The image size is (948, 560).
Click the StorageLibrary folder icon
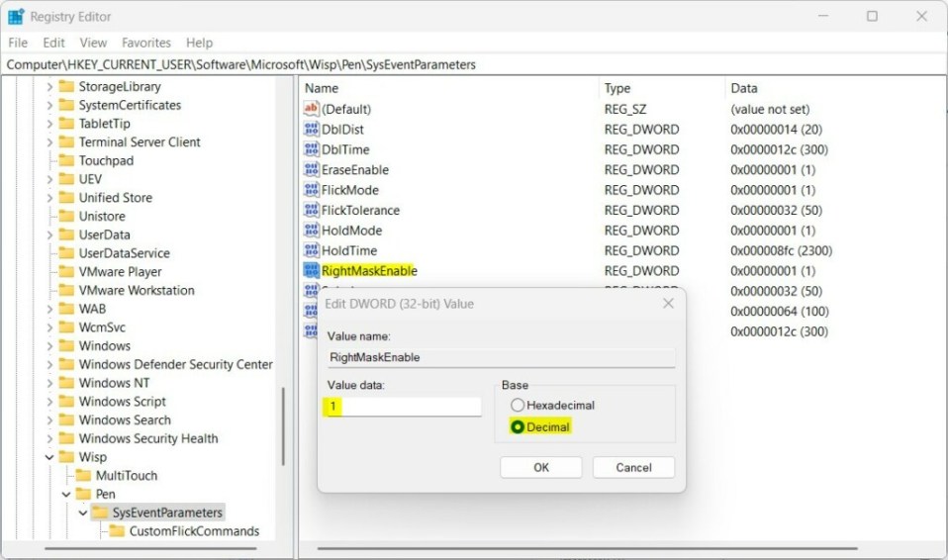pos(66,86)
